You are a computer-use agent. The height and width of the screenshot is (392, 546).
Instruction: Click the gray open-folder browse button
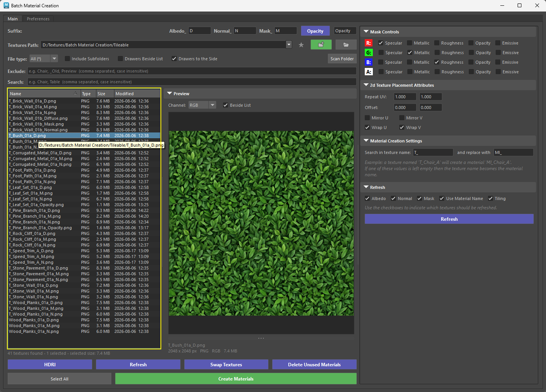346,45
